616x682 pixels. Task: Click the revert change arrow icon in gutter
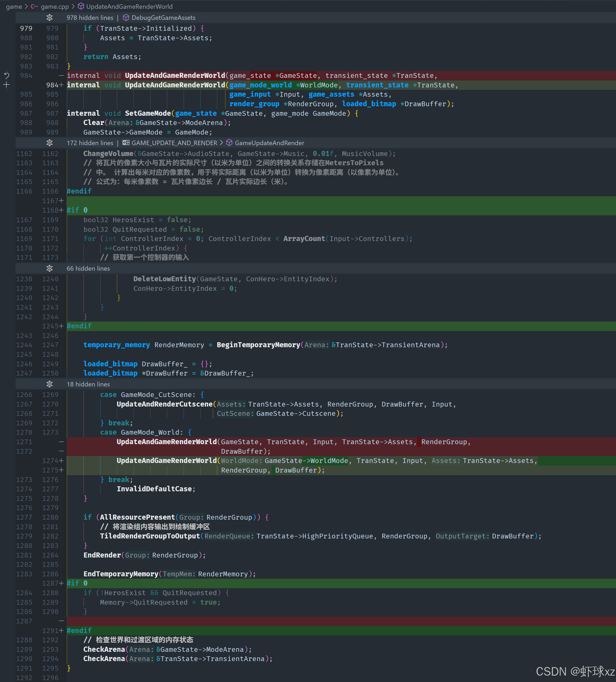[6, 75]
